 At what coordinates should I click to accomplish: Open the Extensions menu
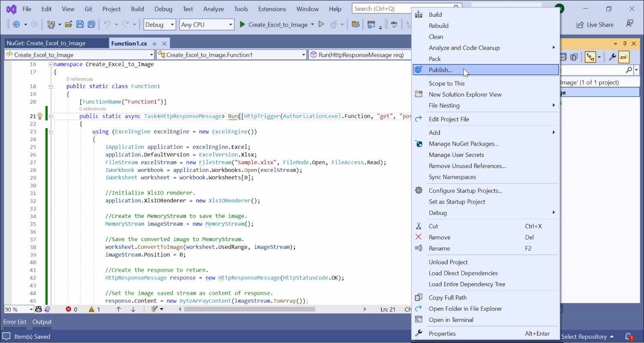pos(272,9)
